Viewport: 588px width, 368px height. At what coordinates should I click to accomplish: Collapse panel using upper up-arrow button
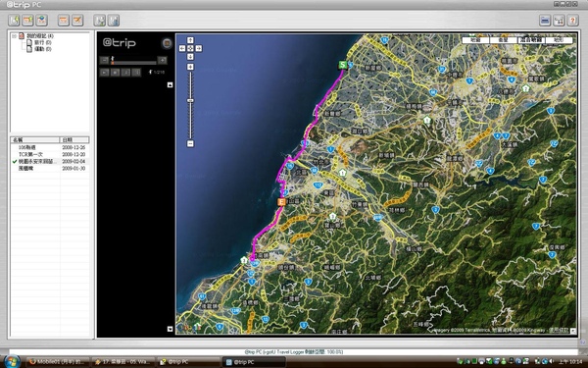(x=170, y=84)
